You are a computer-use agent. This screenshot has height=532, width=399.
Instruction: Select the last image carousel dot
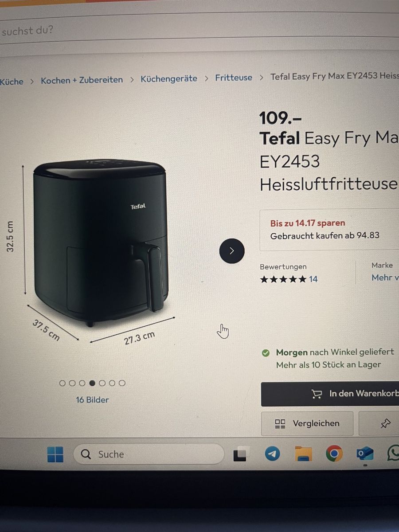tap(122, 383)
